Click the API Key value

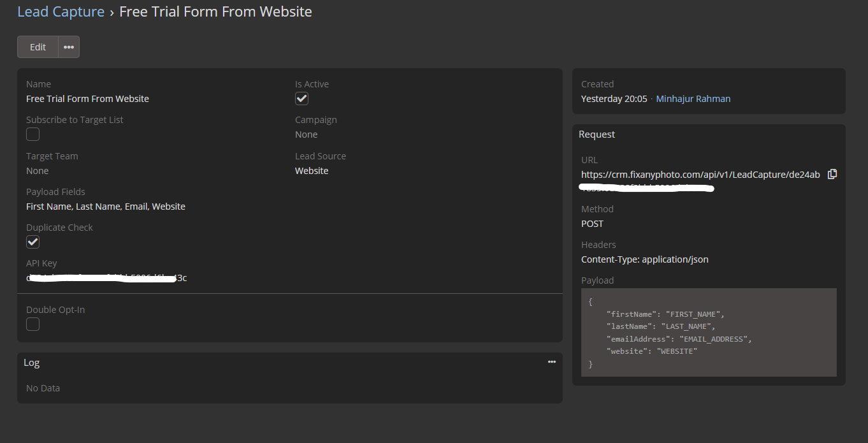pos(106,278)
